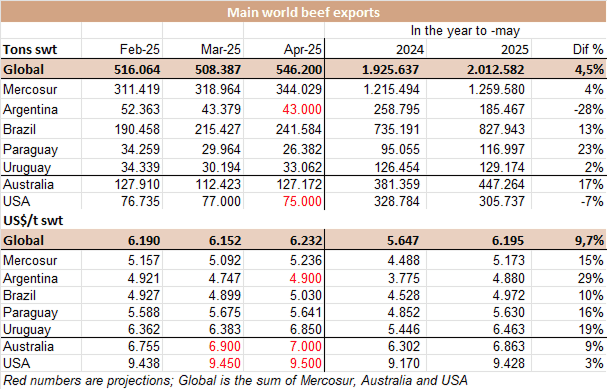The image size is (607, 389).
Task: Click USA's red projected tons 75.000
Action: click(302, 201)
